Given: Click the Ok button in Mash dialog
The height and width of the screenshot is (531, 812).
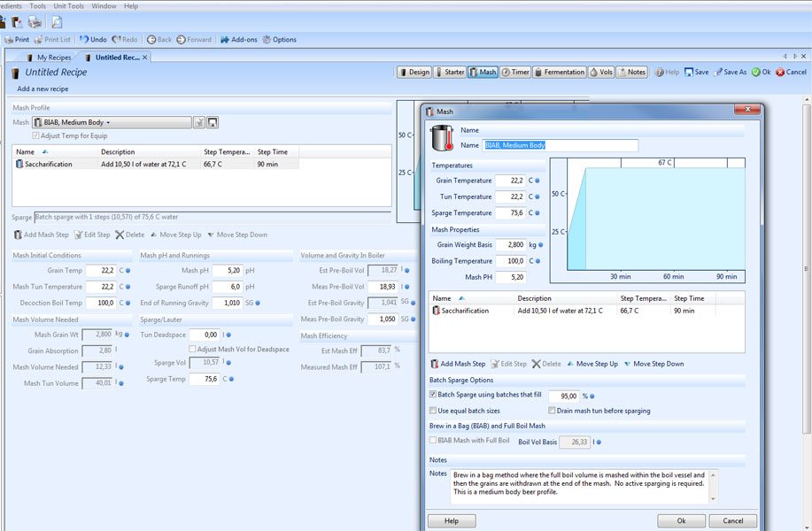Looking at the screenshot, I should pos(681,520).
